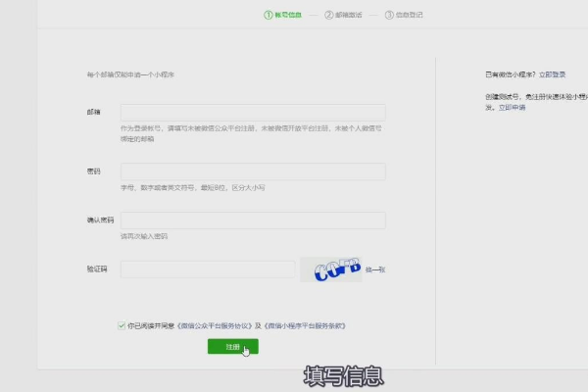Click the 立即申请 apply now link
The height and width of the screenshot is (392, 588).
pos(512,107)
